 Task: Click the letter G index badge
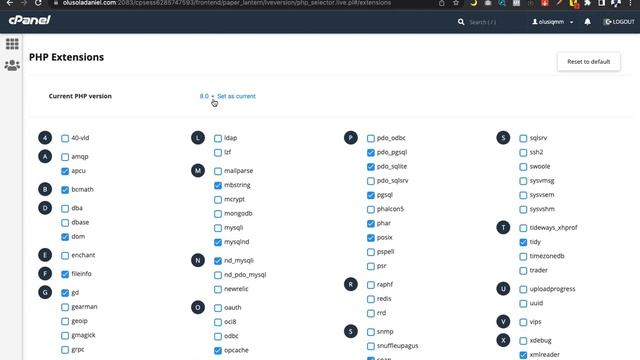(x=45, y=292)
